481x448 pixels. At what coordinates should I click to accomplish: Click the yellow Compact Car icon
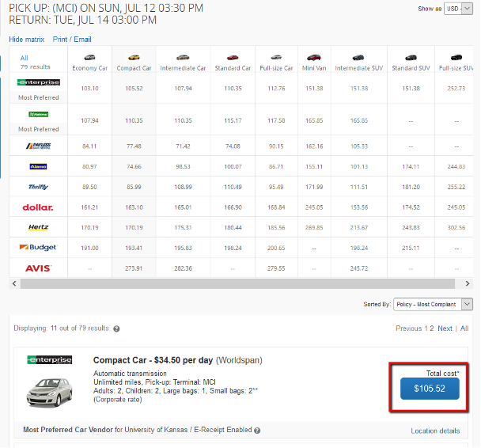click(134, 57)
